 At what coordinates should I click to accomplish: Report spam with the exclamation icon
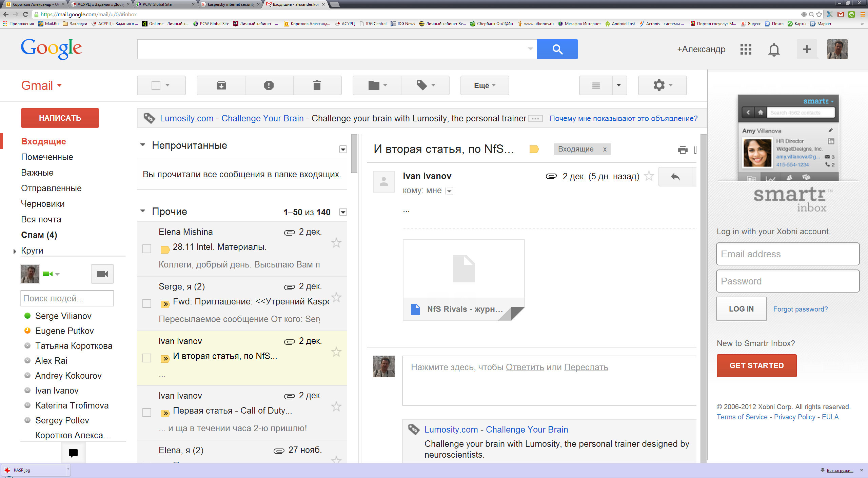(269, 85)
